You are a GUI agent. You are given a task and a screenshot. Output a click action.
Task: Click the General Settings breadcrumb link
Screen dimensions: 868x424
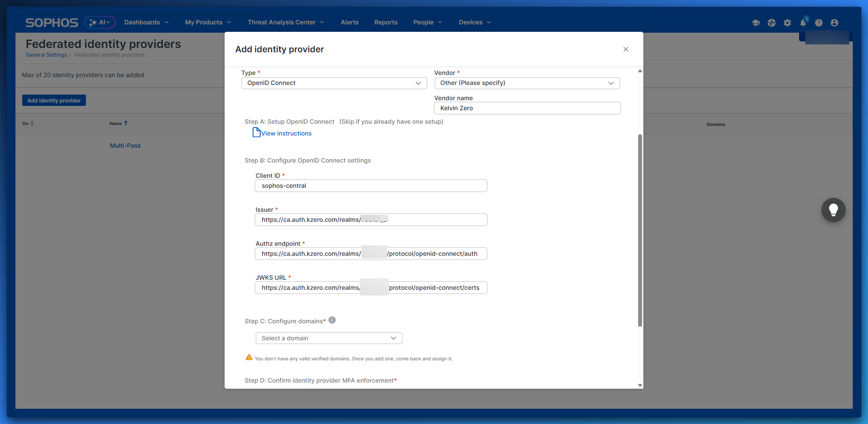click(x=46, y=55)
